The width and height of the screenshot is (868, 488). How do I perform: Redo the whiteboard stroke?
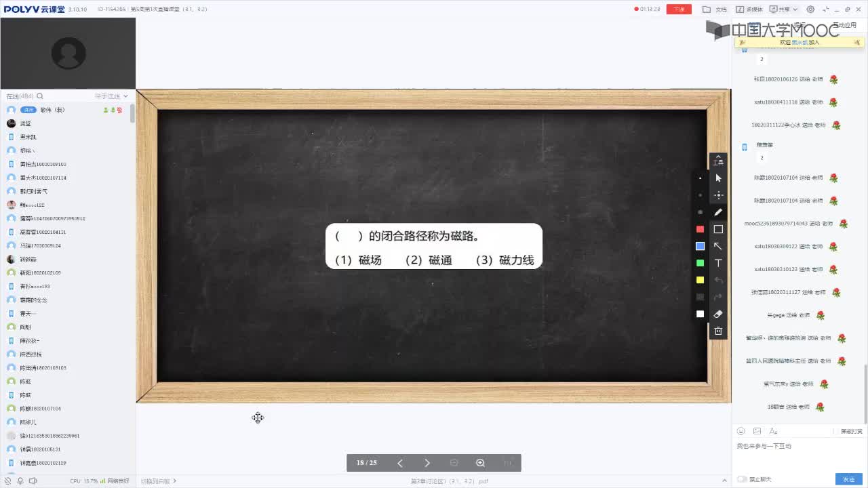(718, 297)
